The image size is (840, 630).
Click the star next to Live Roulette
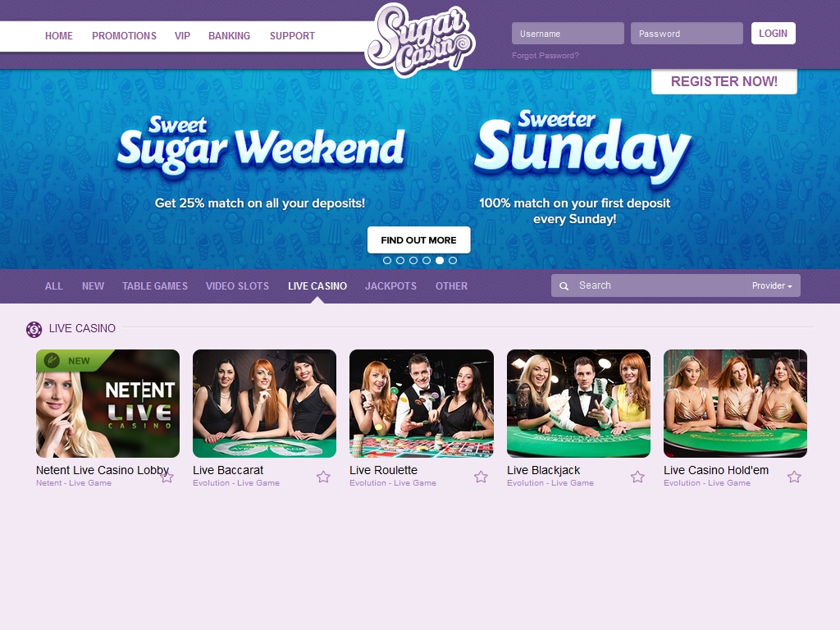click(x=481, y=477)
